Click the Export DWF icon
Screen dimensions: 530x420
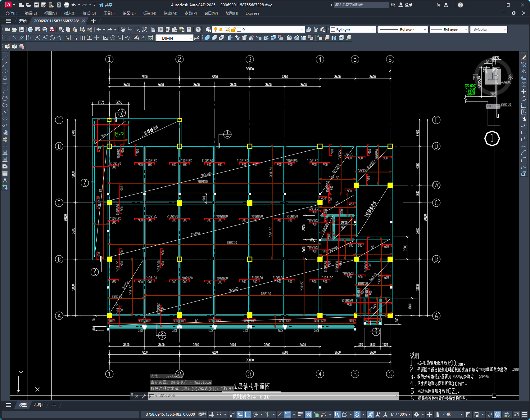(52, 29)
